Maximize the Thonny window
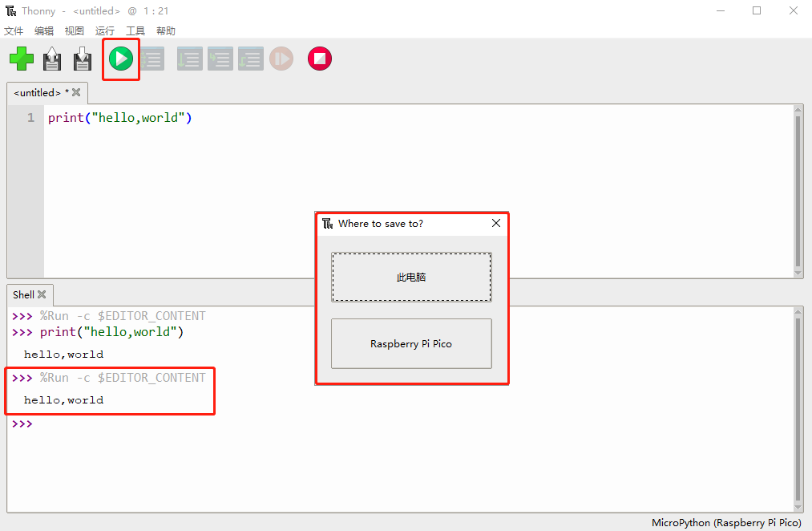Viewport: 812px width, 531px height. coord(757,11)
